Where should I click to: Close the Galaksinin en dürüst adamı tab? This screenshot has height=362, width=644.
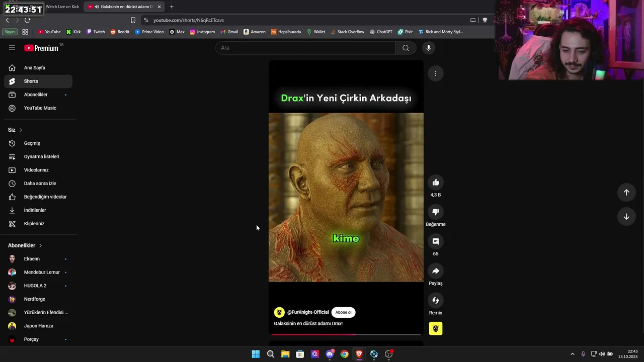tap(159, 7)
